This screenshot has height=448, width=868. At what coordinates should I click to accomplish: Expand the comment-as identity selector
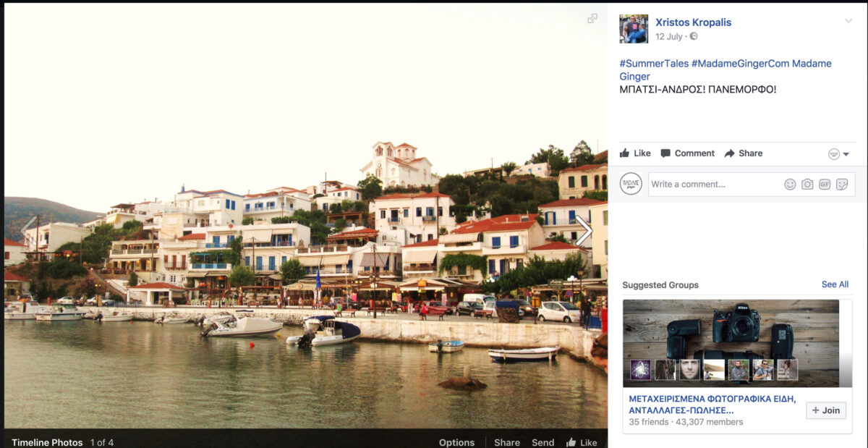[x=838, y=154]
